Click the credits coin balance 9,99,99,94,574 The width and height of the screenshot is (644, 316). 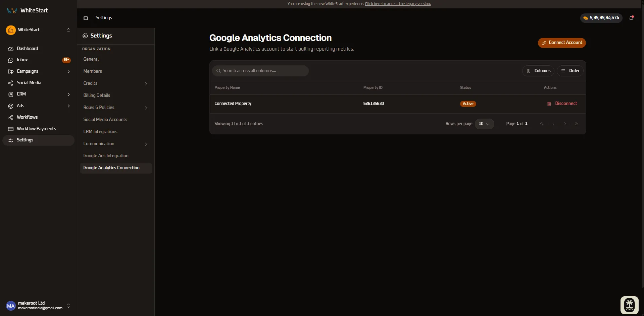coord(601,18)
